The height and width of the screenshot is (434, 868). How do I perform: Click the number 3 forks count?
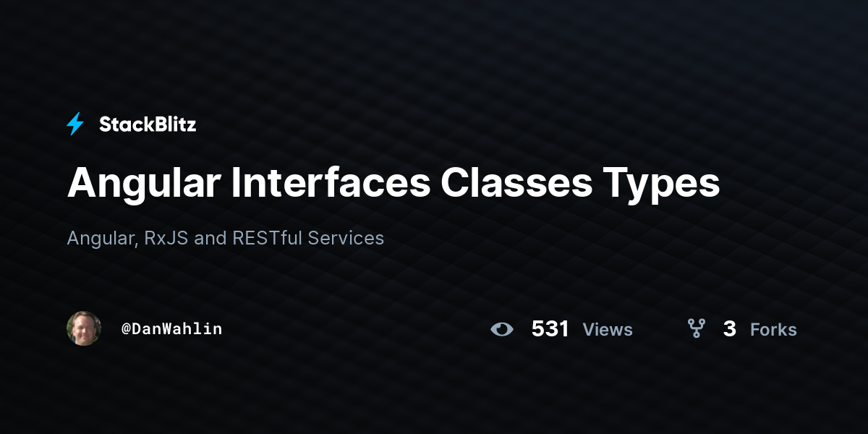[729, 329]
